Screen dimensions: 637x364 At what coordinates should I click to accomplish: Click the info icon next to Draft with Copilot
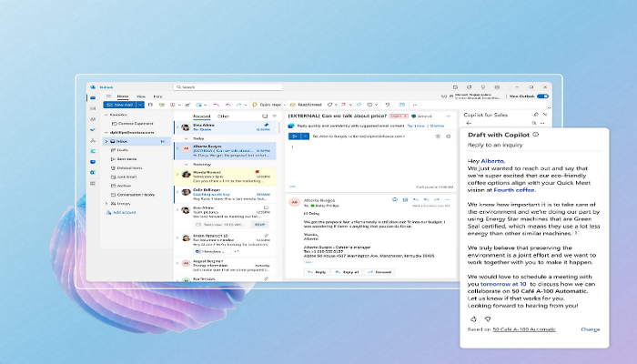535,135
